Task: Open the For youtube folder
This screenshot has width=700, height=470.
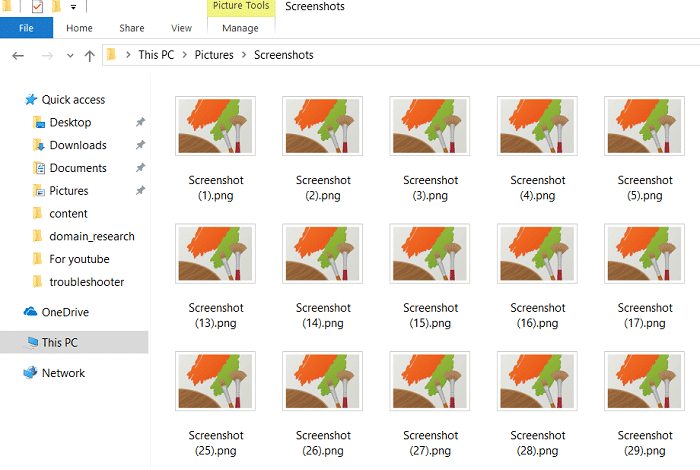Action: tap(79, 259)
